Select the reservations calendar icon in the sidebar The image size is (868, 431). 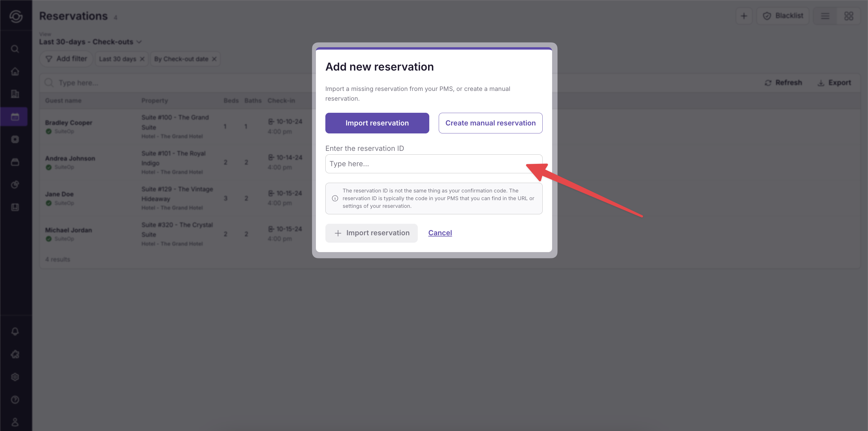click(15, 117)
